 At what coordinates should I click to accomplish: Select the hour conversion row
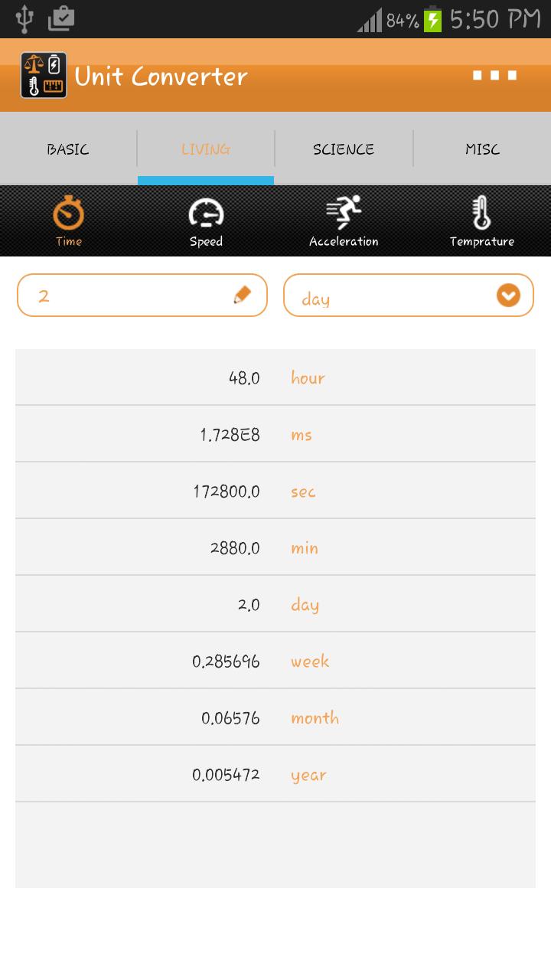[x=275, y=377]
